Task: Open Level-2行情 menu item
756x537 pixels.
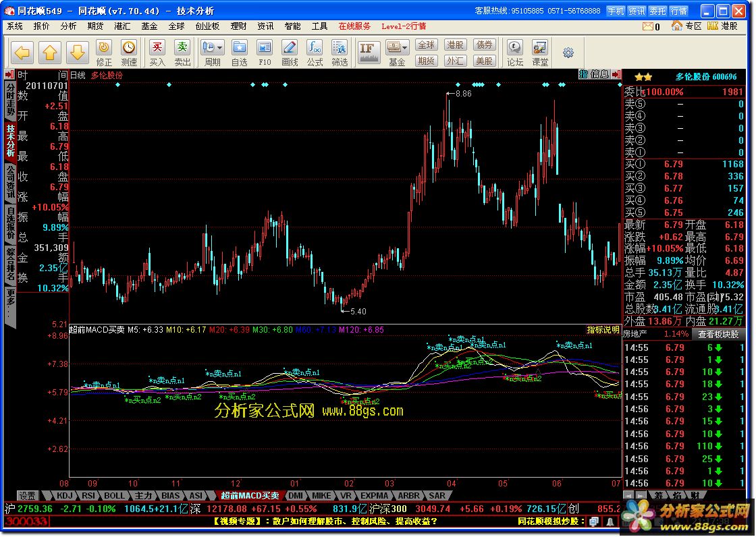Action: [x=404, y=26]
